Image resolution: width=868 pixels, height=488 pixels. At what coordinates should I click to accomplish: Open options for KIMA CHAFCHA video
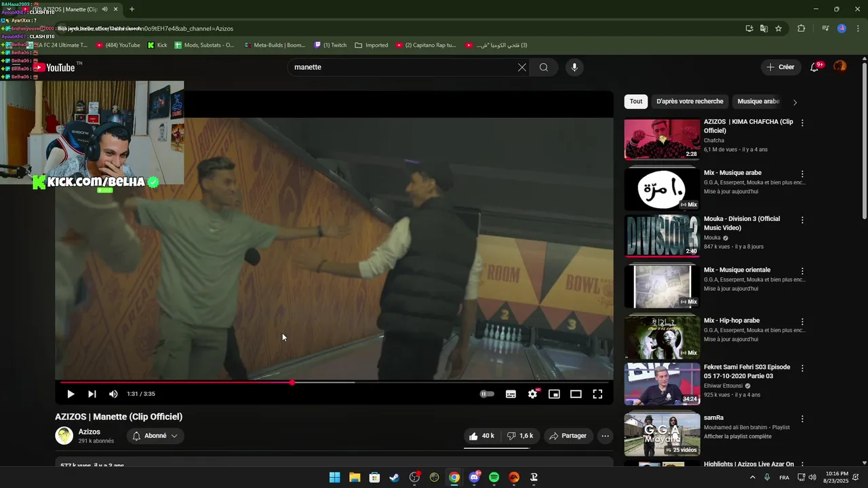[x=802, y=123]
